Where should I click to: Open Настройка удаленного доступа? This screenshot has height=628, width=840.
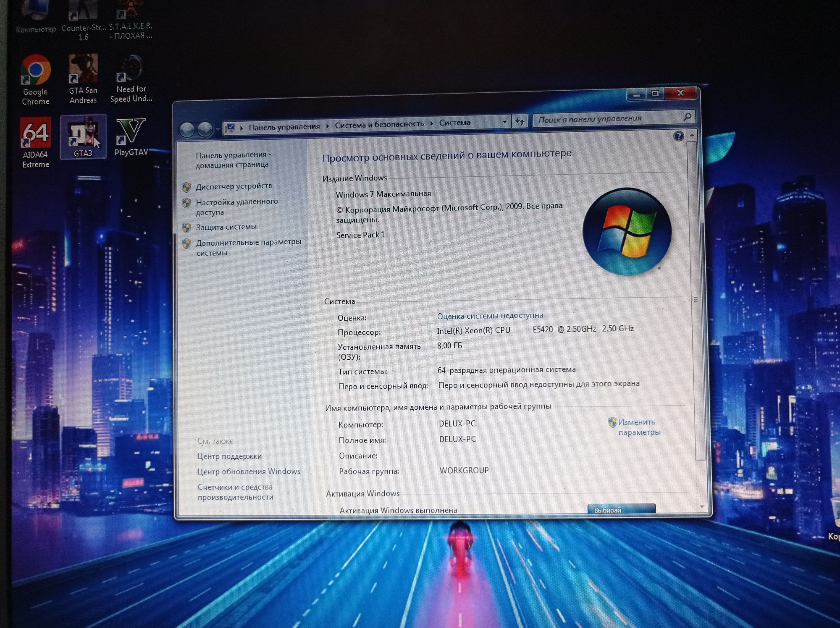pos(236,207)
